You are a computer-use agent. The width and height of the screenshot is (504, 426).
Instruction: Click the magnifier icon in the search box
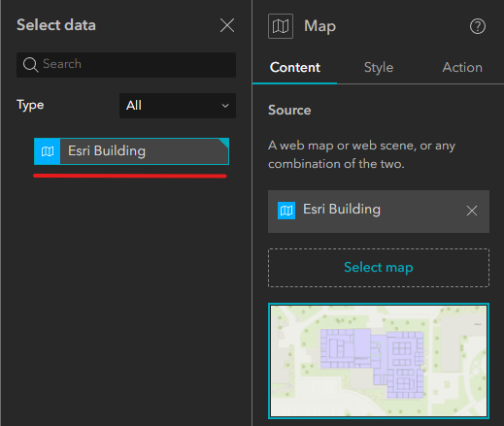tap(30, 65)
